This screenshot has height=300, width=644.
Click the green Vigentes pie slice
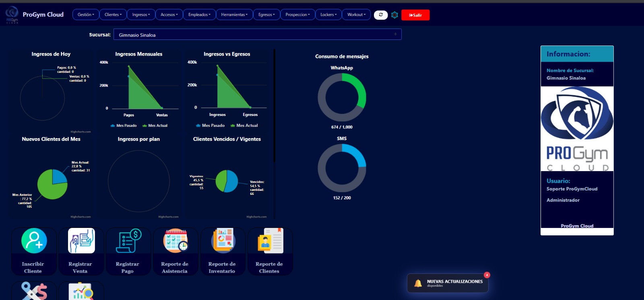(221, 180)
